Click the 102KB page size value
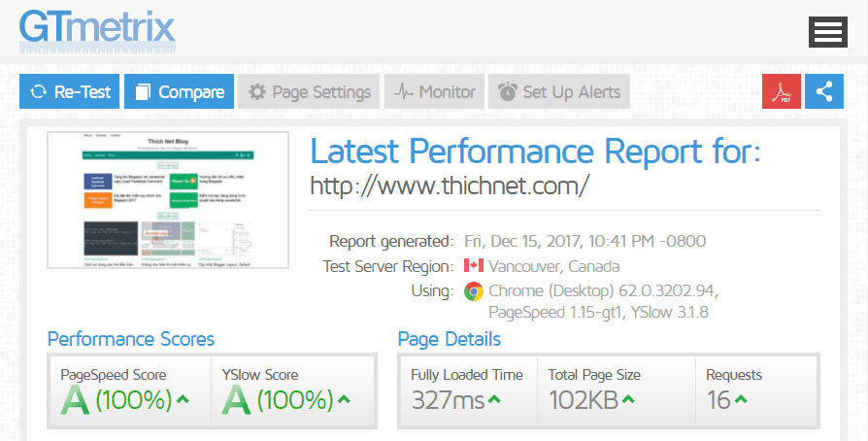The image size is (868, 441). [584, 400]
